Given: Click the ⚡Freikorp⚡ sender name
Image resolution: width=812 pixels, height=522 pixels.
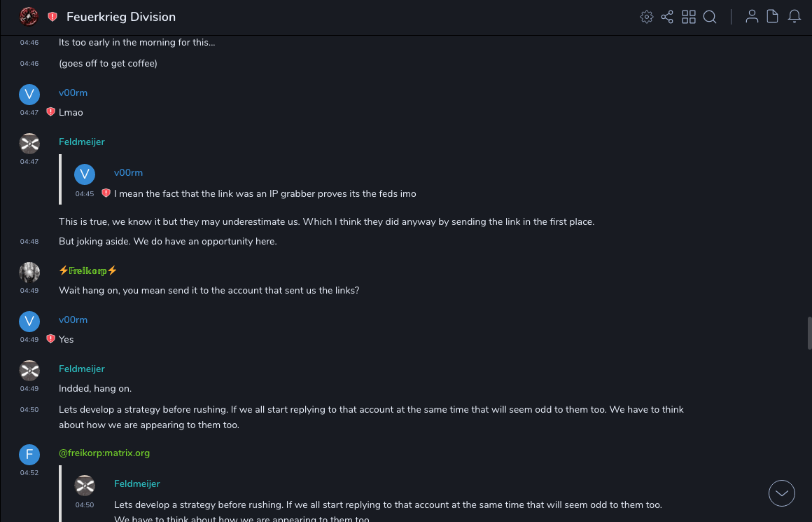Looking at the screenshot, I should coord(88,270).
